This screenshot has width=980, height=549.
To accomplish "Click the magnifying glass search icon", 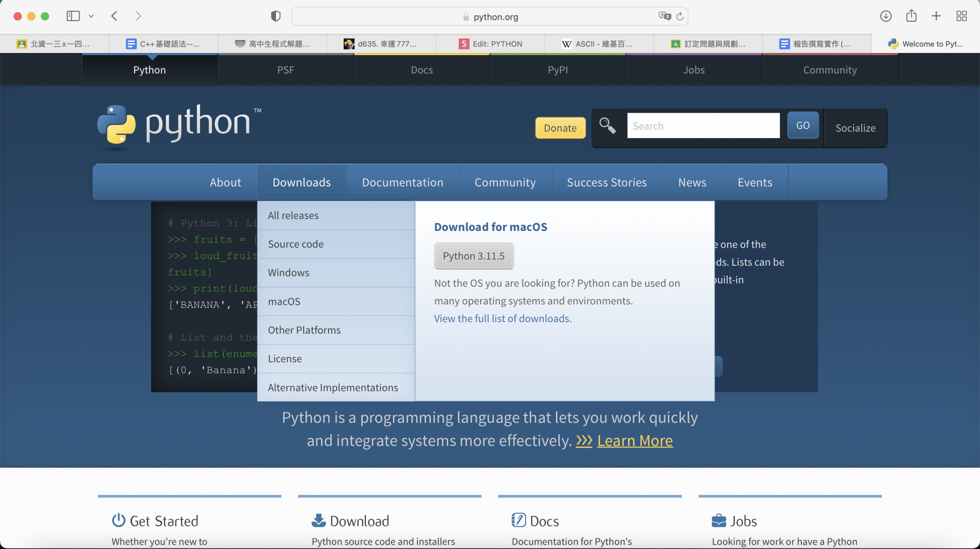I will point(607,126).
